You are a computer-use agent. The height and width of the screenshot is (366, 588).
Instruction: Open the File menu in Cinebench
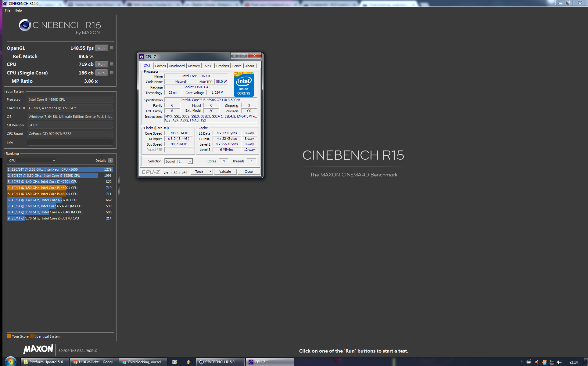[8, 10]
